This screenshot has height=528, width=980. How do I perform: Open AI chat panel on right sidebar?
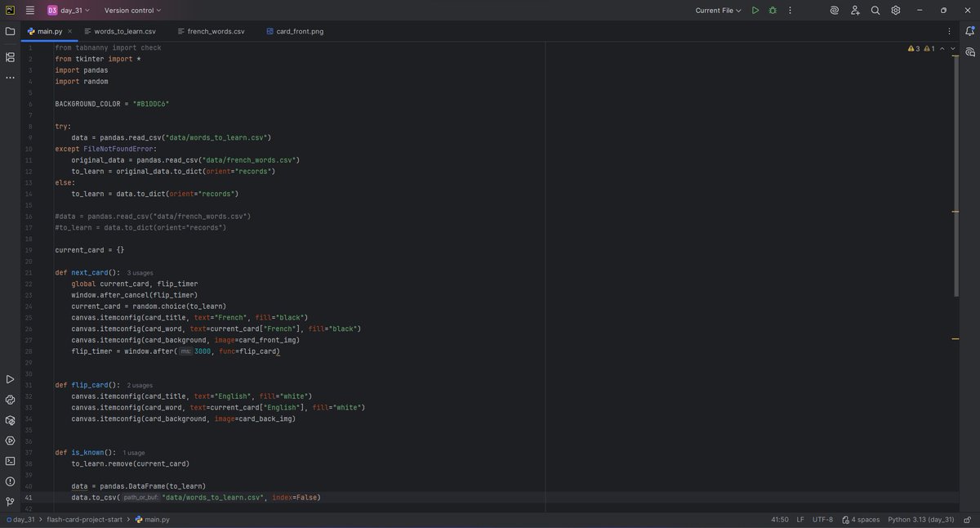(970, 51)
